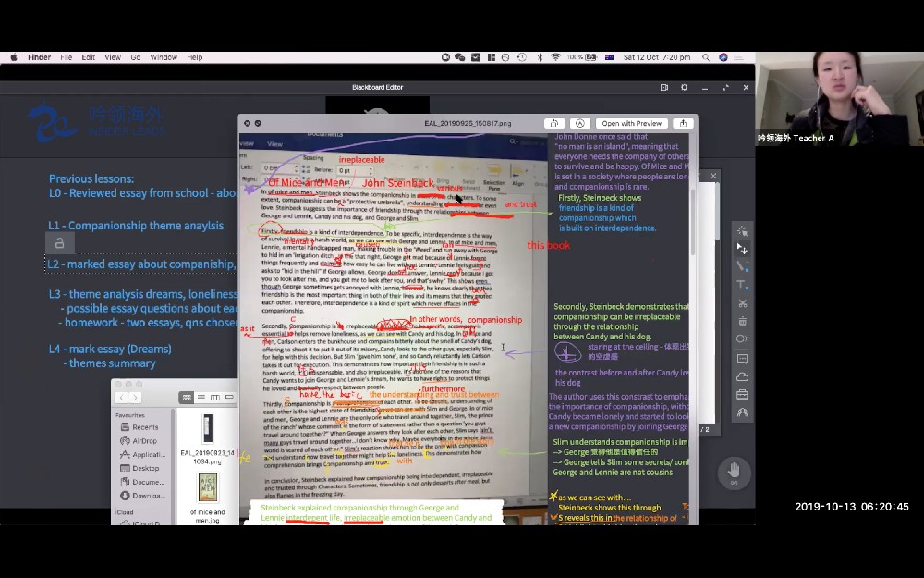Open the Window menu in menu bar
The image size is (924, 578).
[164, 57]
